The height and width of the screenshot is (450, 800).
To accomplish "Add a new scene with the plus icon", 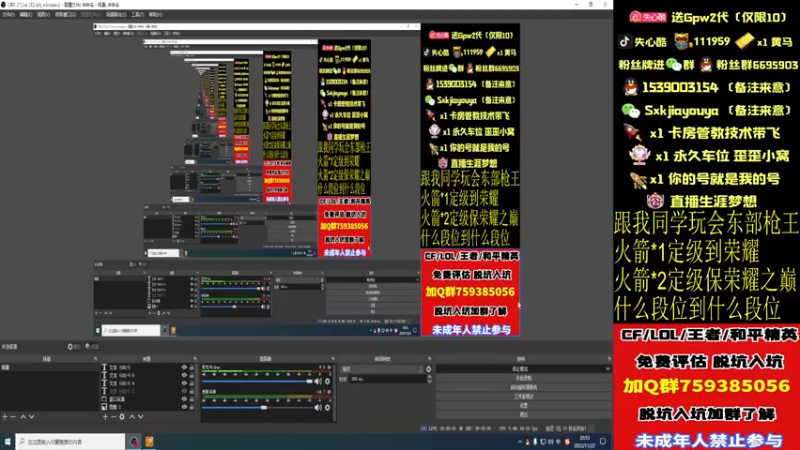I will pos(5,417).
